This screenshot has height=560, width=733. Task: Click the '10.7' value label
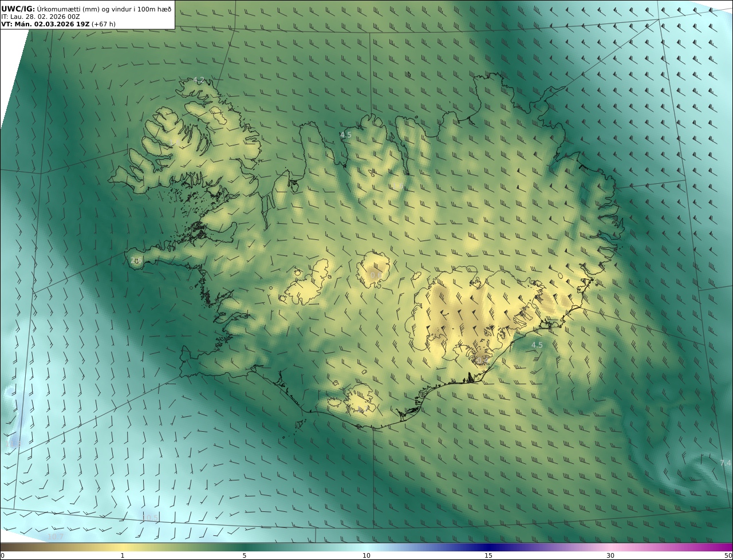[56, 537]
